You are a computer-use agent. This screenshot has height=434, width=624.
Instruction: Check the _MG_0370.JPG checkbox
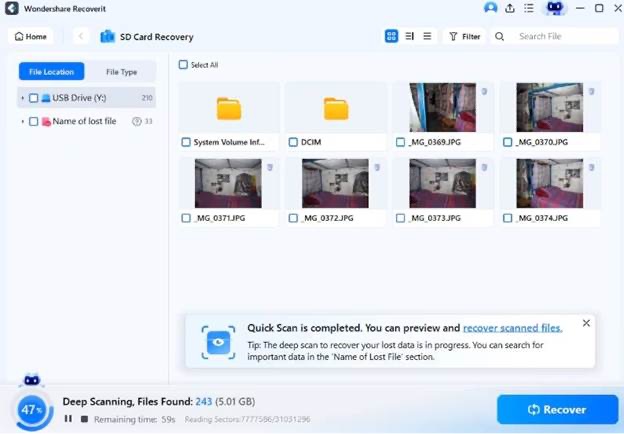point(507,142)
